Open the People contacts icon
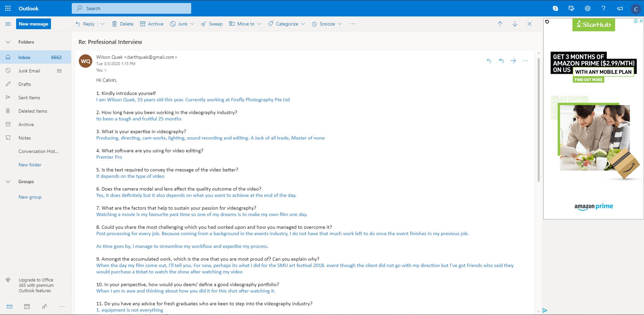 (x=44, y=306)
